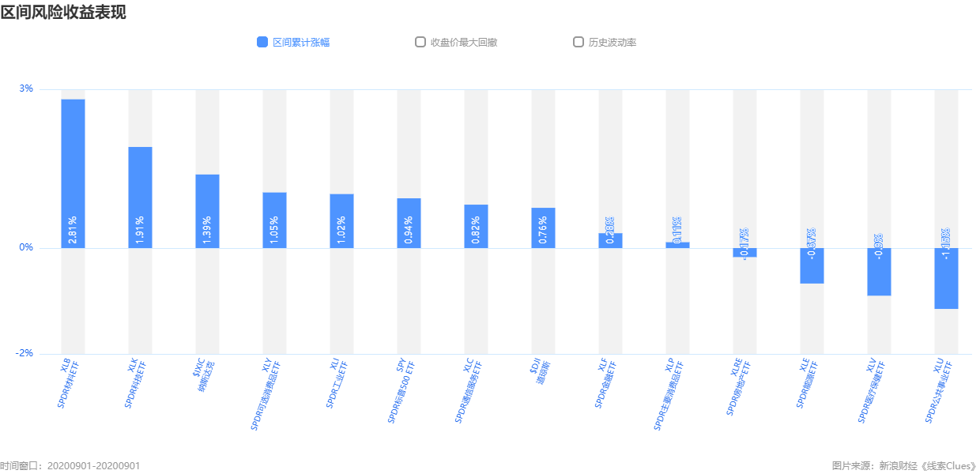Select the XLY bar showing 1.05%
The width and height of the screenshot is (980, 474).
(x=274, y=220)
